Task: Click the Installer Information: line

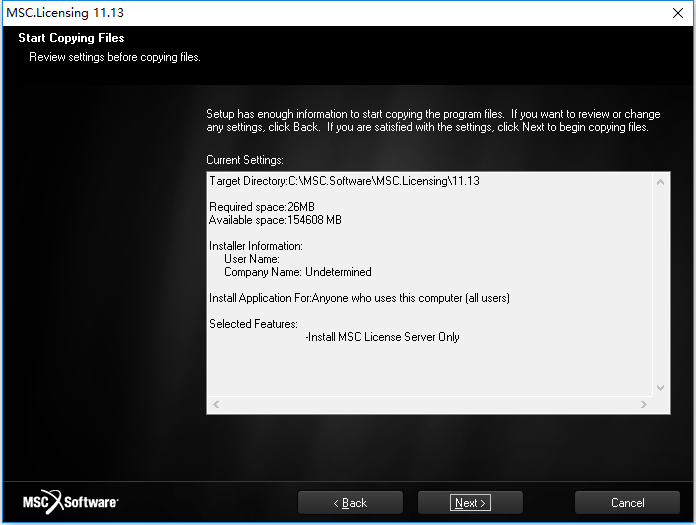Action: (256, 246)
